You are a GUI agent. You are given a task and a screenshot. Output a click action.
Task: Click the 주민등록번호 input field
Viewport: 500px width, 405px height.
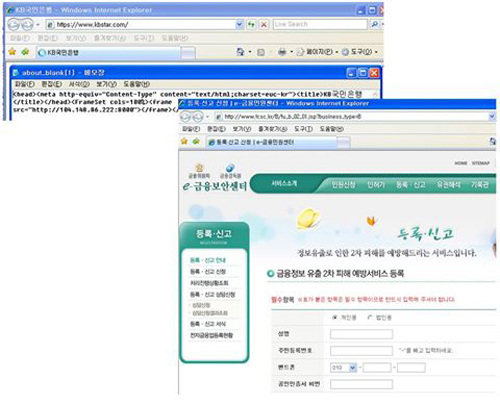361,351
